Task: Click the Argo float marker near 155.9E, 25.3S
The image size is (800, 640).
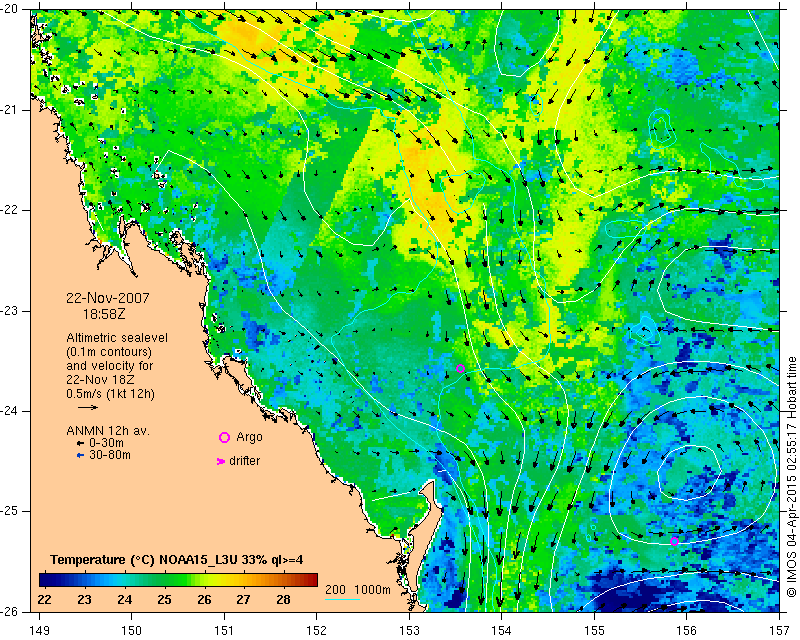Action: (x=674, y=541)
